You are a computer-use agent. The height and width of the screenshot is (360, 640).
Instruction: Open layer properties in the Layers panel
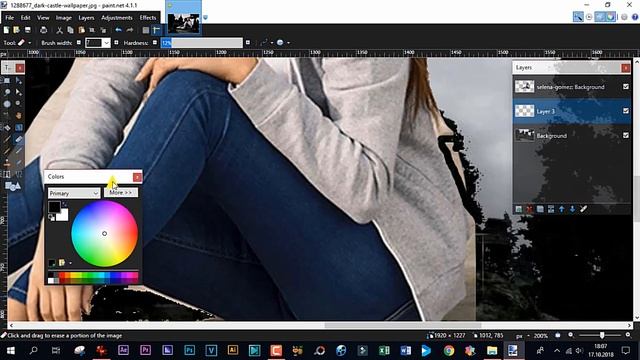pyautogui.click(x=583, y=209)
